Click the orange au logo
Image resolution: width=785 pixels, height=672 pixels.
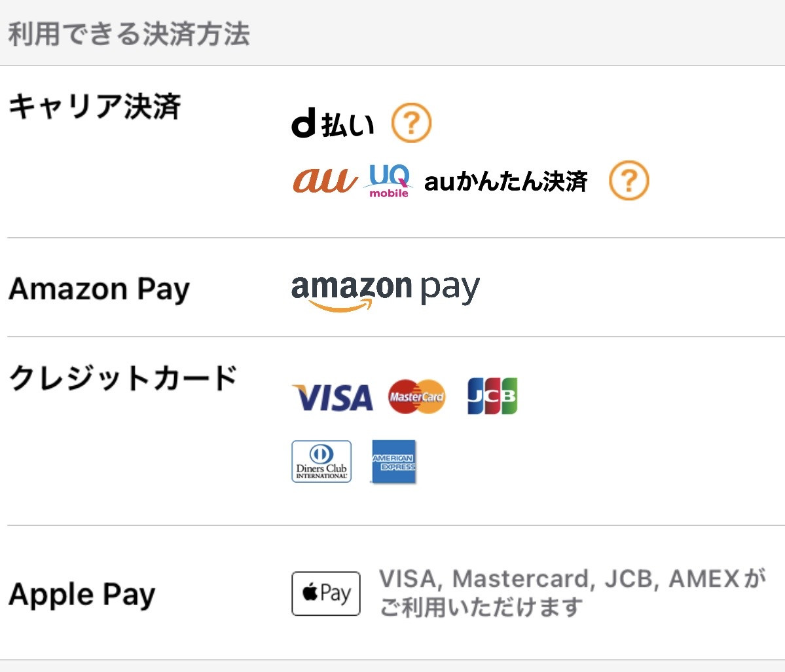pyautogui.click(x=325, y=180)
